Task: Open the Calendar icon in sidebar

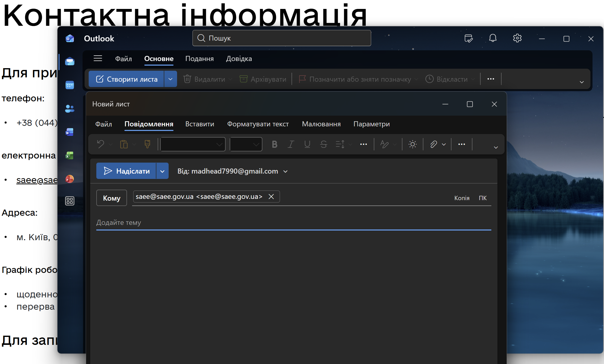Action: [69, 85]
